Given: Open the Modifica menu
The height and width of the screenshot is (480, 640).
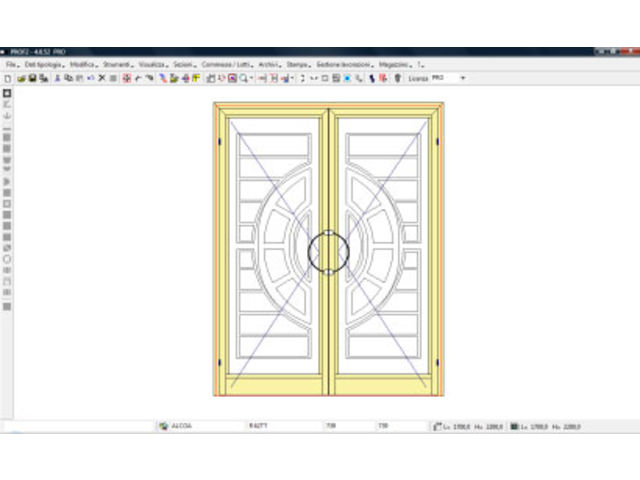Looking at the screenshot, I should [82, 64].
